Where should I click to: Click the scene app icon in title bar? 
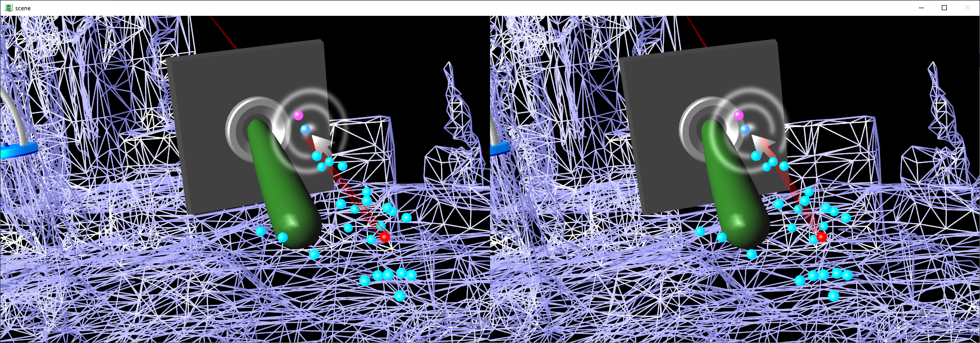tap(9, 8)
